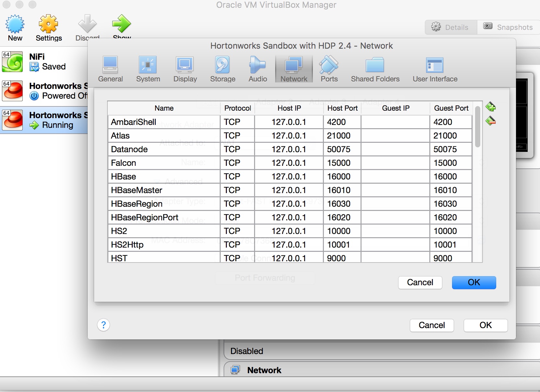Open the General settings page
Image resolution: width=540 pixels, height=392 pixels.
(x=110, y=68)
